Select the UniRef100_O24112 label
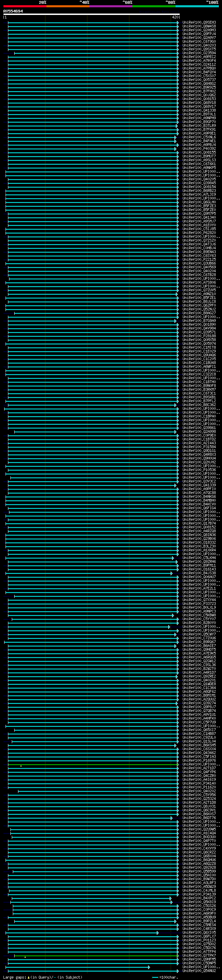Viewport: 222px width, 980px height. point(199,64)
